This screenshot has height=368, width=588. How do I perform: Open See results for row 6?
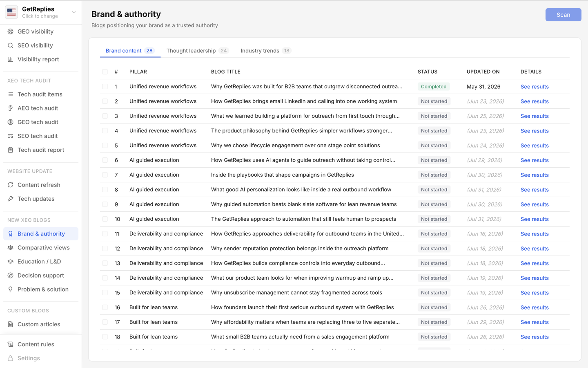click(535, 160)
